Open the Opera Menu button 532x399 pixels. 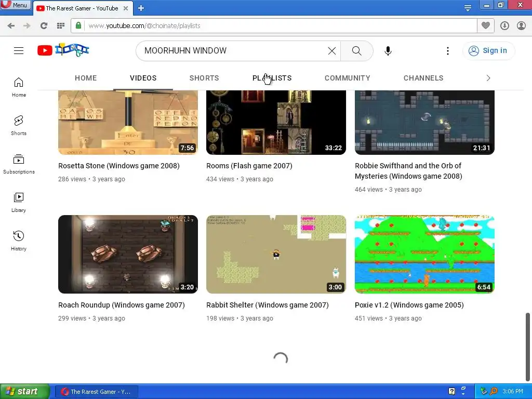point(16,5)
